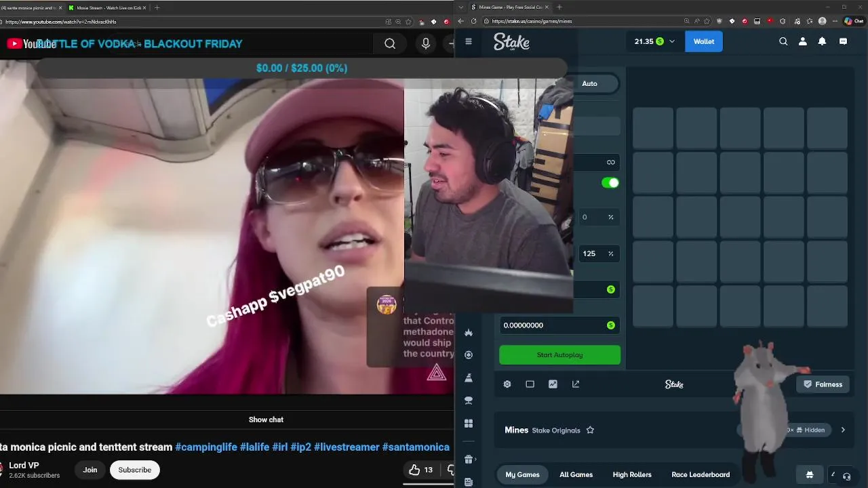This screenshot has width=868, height=488.
Task: Click the Stake Originals link
Action: click(x=556, y=430)
